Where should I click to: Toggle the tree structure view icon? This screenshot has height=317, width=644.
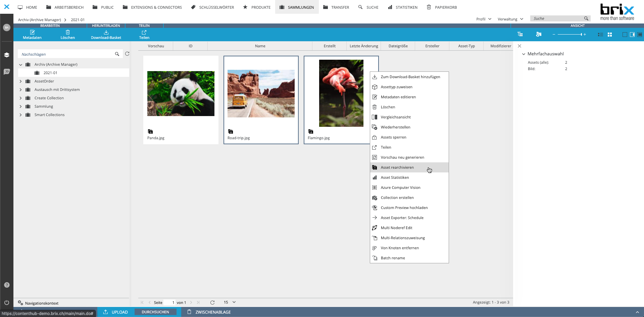click(520, 34)
